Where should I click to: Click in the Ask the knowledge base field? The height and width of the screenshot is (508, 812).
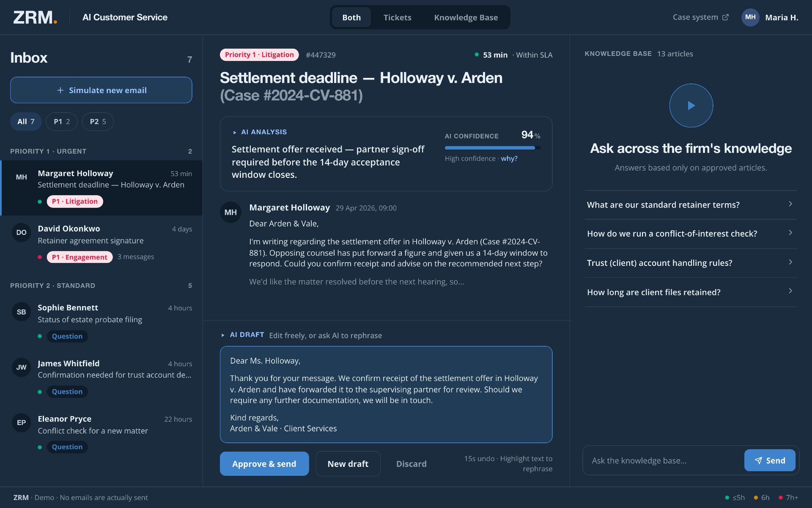tap(663, 461)
